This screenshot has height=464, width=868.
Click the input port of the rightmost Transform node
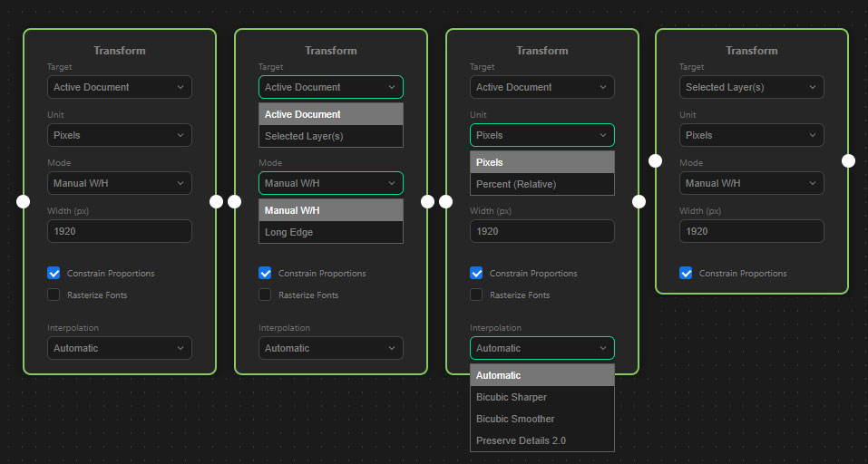(x=656, y=160)
